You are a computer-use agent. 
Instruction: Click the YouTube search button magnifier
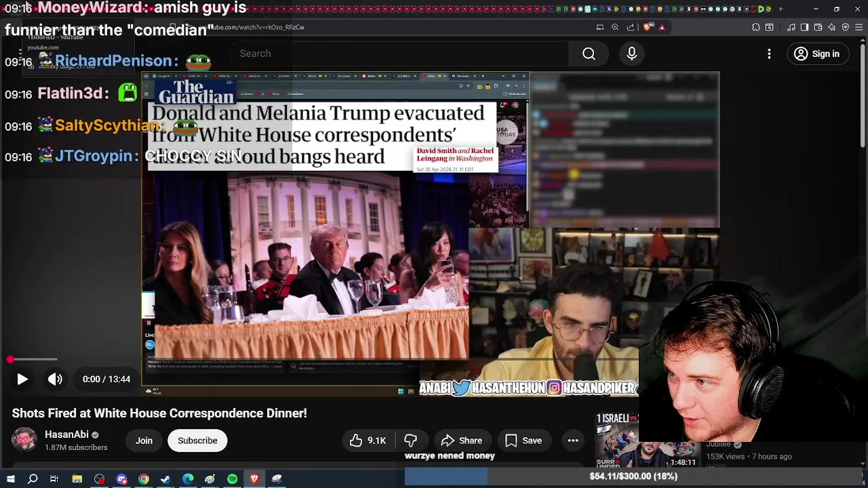[x=589, y=54]
